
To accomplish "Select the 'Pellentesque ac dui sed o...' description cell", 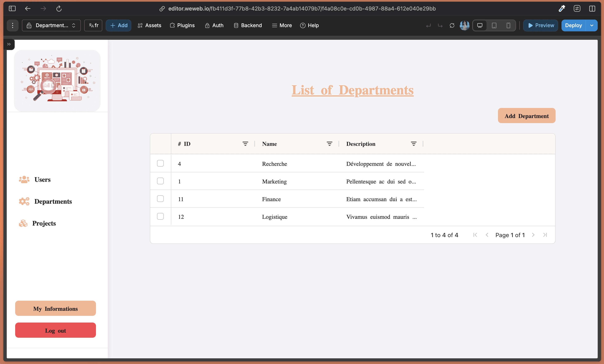I will 381,181.
